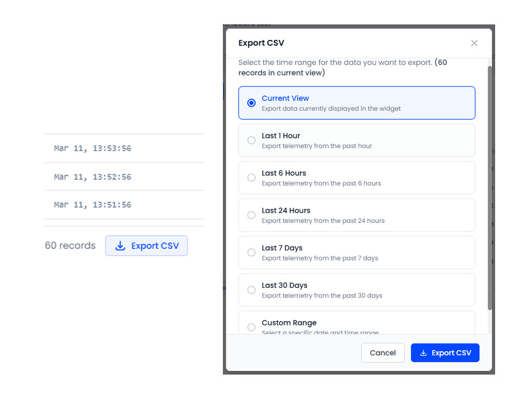
Task: Click the Cancel button
Action: tap(383, 353)
